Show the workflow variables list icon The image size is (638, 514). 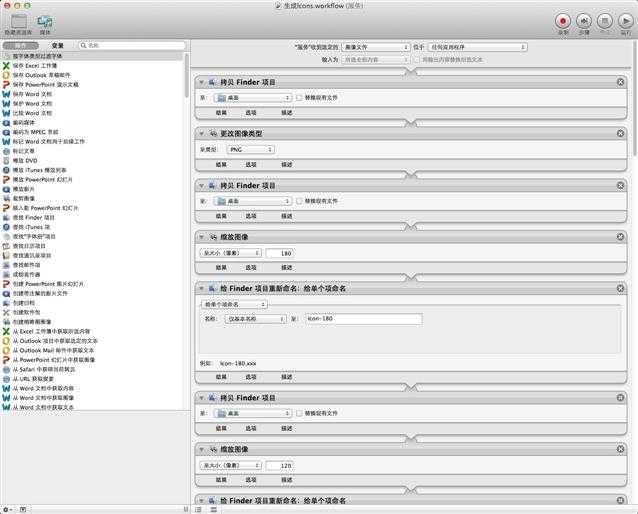click(214, 510)
